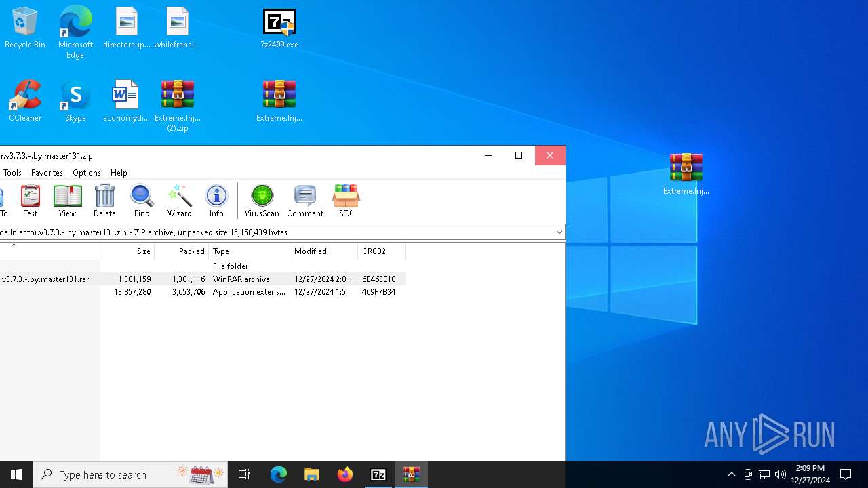
Task: Open the Tools menu
Action: coord(12,173)
